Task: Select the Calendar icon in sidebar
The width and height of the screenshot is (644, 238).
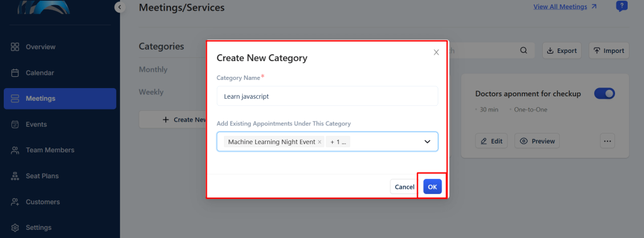Action: [15, 73]
